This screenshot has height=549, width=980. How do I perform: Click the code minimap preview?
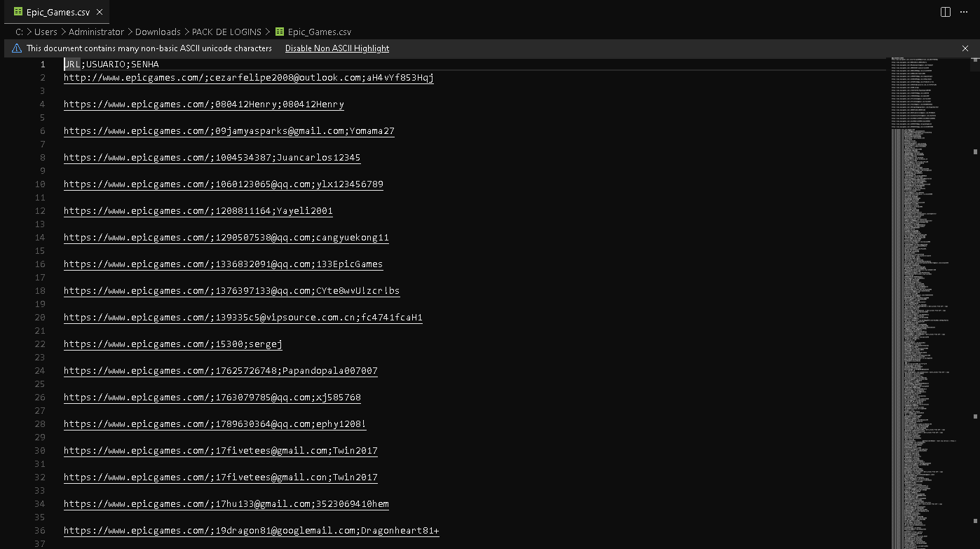(930, 303)
